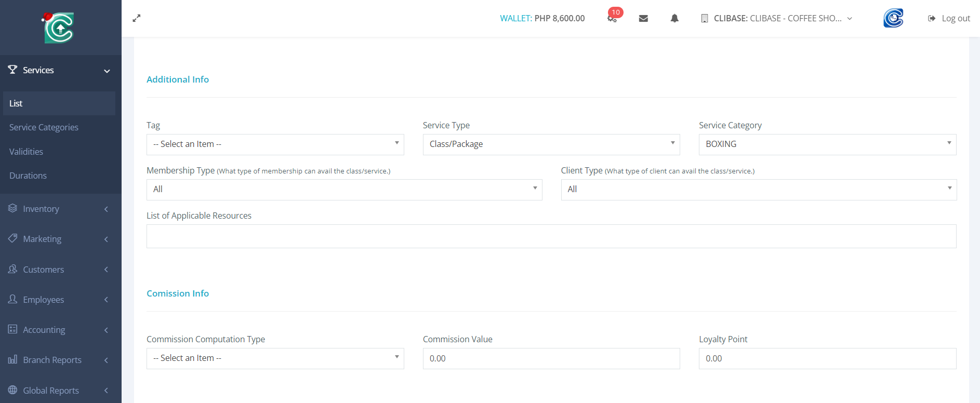Screen dimensions: 980x403
Task: Open the Membership Type dropdown
Action: pyautogui.click(x=344, y=190)
